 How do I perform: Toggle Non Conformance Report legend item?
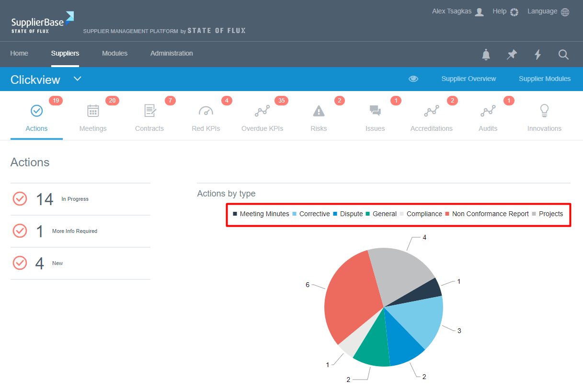coord(487,214)
